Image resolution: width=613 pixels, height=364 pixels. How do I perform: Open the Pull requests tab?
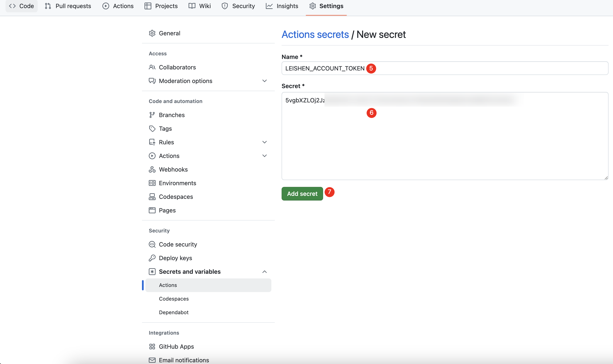coord(68,6)
